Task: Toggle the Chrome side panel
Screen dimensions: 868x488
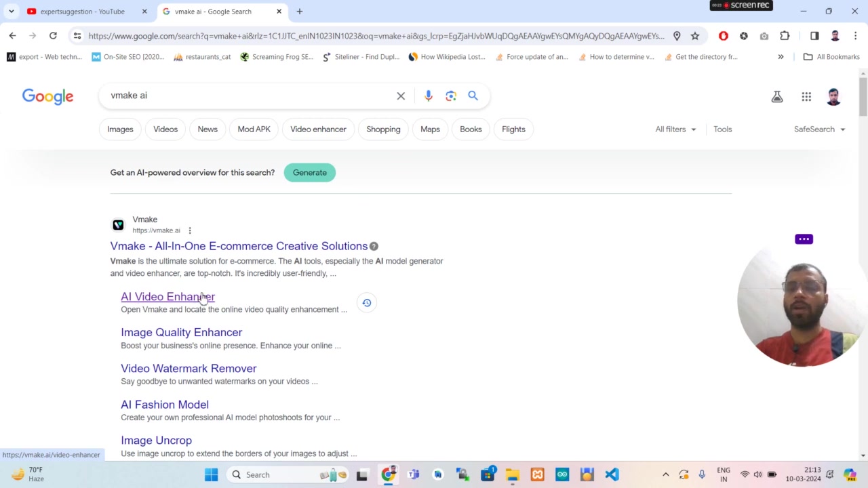Action: pos(814,36)
